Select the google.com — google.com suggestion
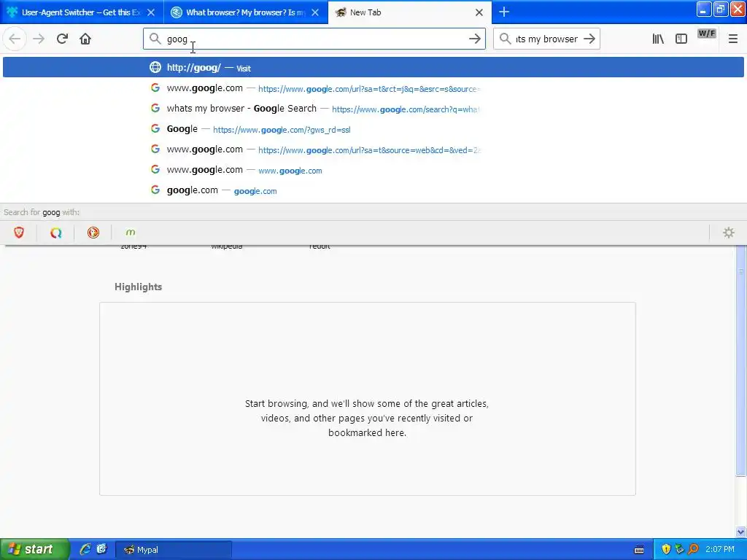Screen dimensions: 747x560 coord(373,190)
